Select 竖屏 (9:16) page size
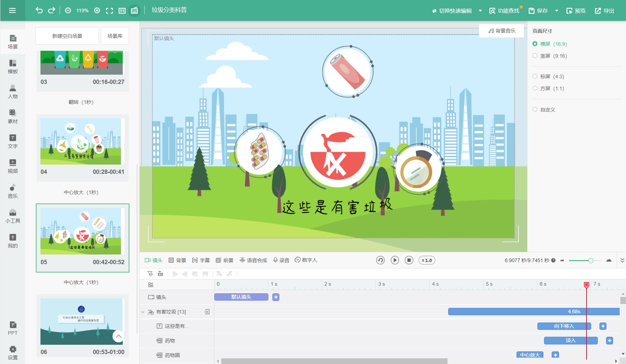 tap(550, 56)
